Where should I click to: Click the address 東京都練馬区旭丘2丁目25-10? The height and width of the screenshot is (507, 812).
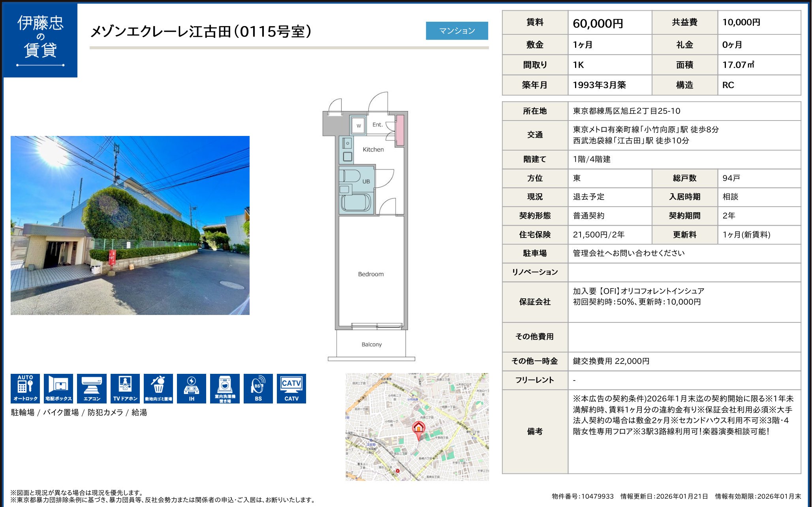click(626, 111)
